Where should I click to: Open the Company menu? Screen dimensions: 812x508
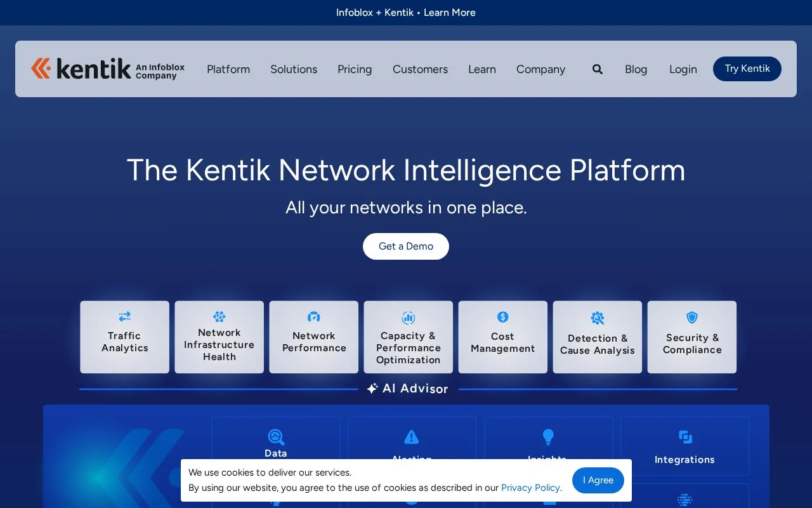540,69
